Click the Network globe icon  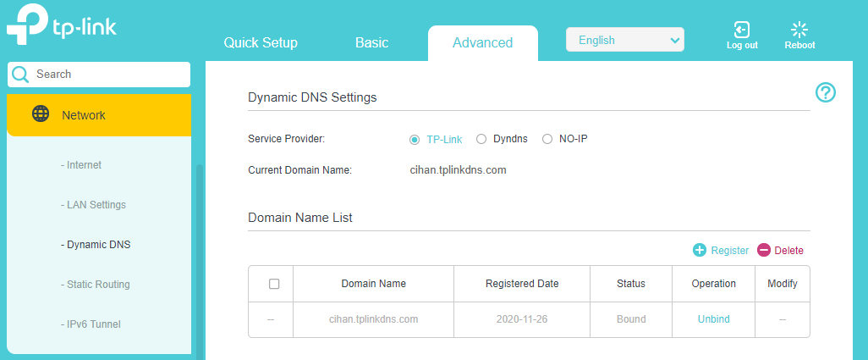coord(41,114)
